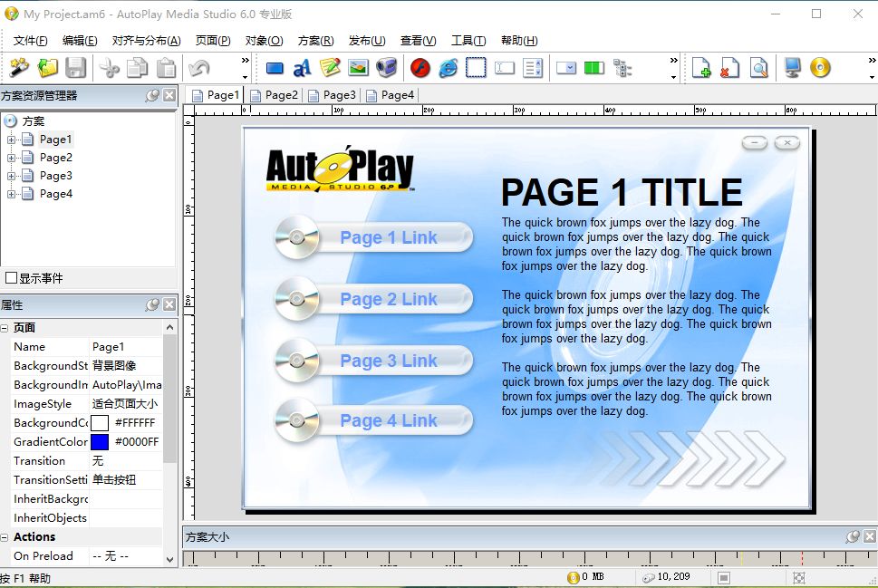Click the Add Page toolbar icon
The image size is (878, 588).
pos(701,68)
